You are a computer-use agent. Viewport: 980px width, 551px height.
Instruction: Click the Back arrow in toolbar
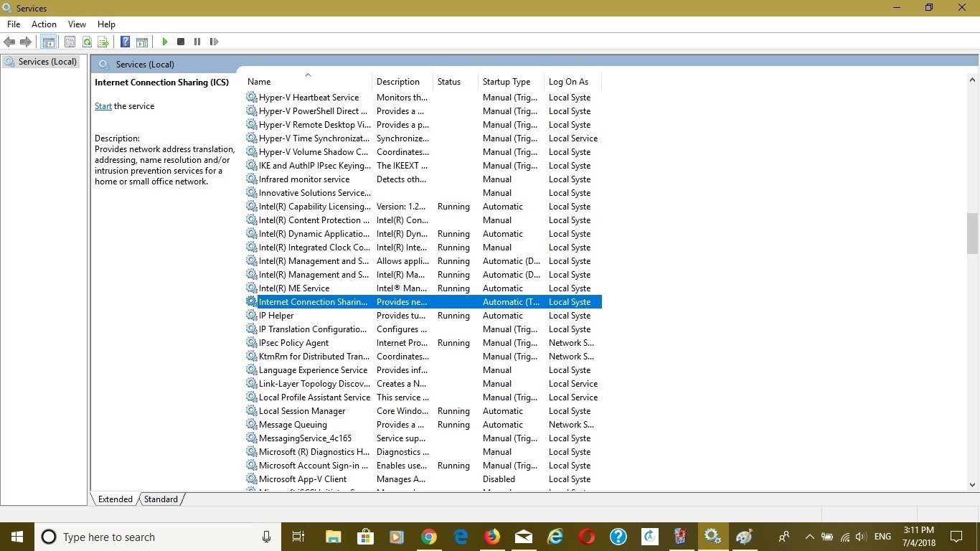point(10,42)
